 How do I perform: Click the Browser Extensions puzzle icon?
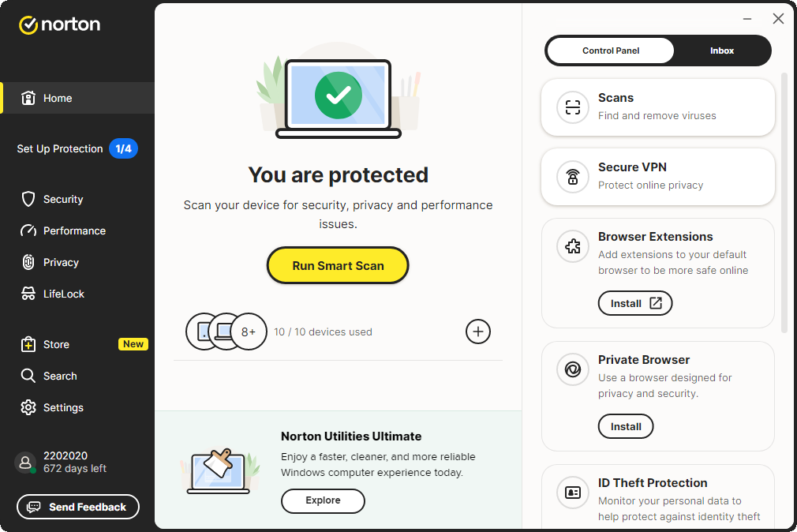pos(573,246)
